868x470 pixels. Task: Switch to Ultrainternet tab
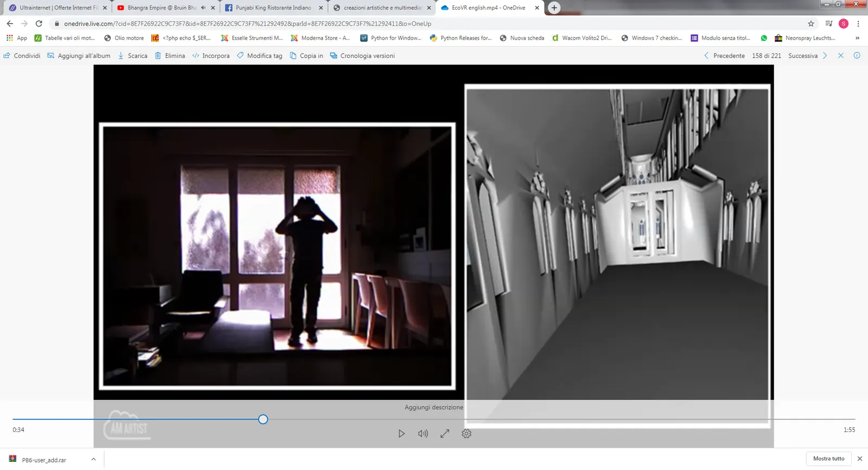pyautogui.click(x=58, y=8)
